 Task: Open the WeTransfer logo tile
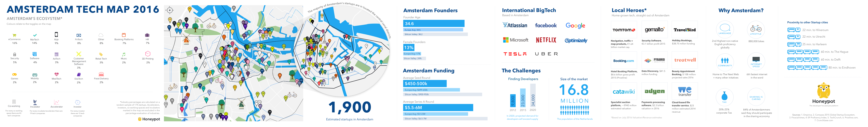pyautogui.click(x=685, y=91)
